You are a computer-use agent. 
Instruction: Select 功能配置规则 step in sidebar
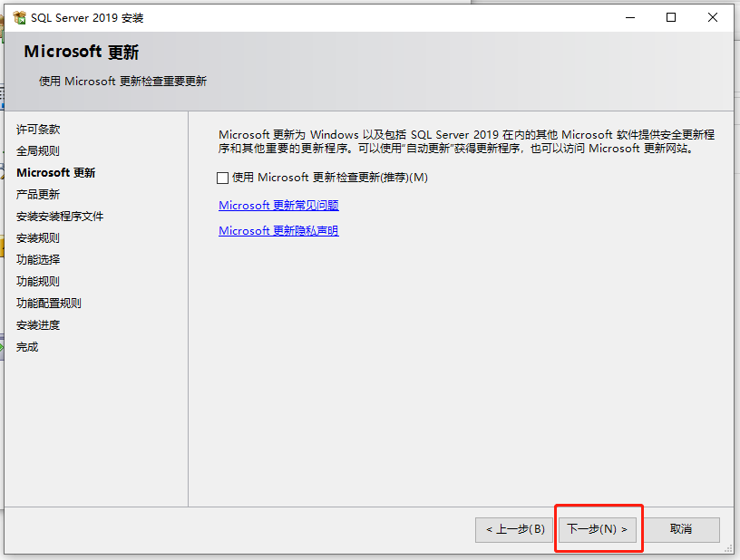pyautogui.click(x=49, y=303)
